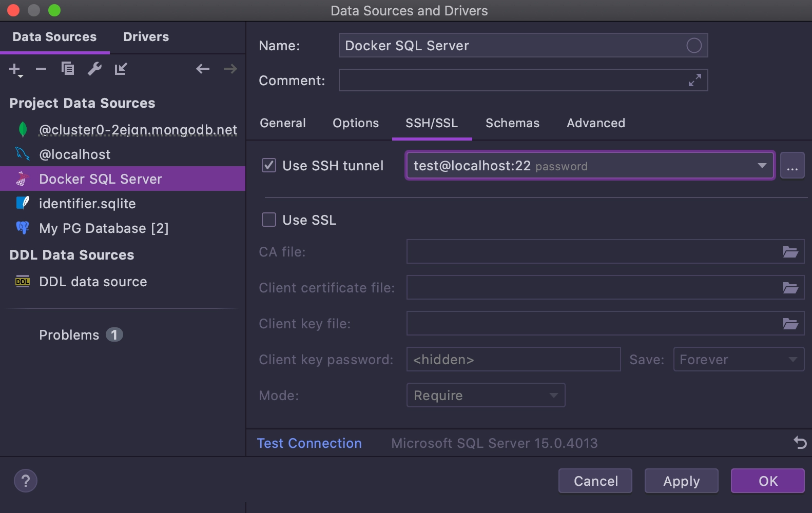Navigate back with left arrow icon

click(203, 69)
